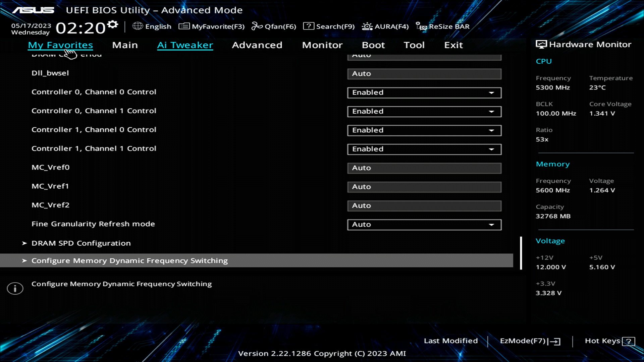Open the Controller 0, Channel 0 Control dropdown
The height and width of the screenshot is (362, 644).
[x=424, y=93]
